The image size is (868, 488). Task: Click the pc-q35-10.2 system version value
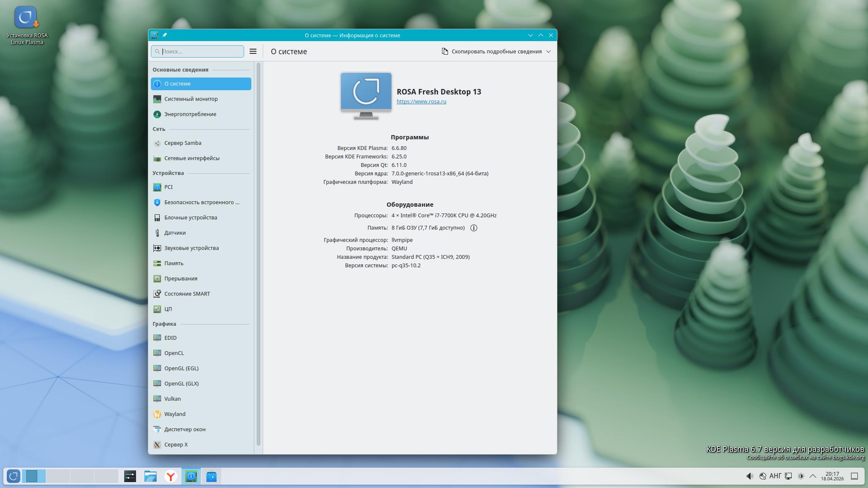406,266
